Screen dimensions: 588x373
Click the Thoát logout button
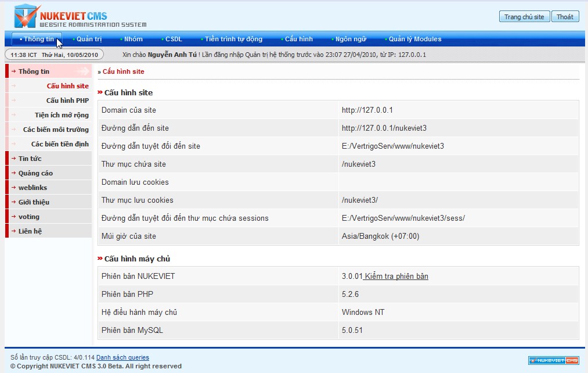[565, 16]
